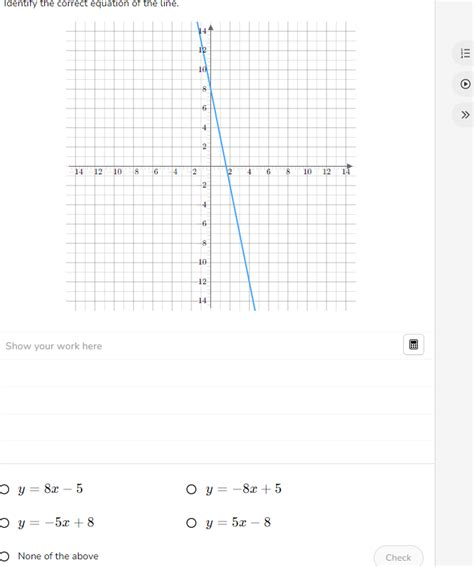This screenshot has width=474, height=567.
Task: Select answer y = −8x + 5
Action: pyautogui.click(x=191, y=489)
